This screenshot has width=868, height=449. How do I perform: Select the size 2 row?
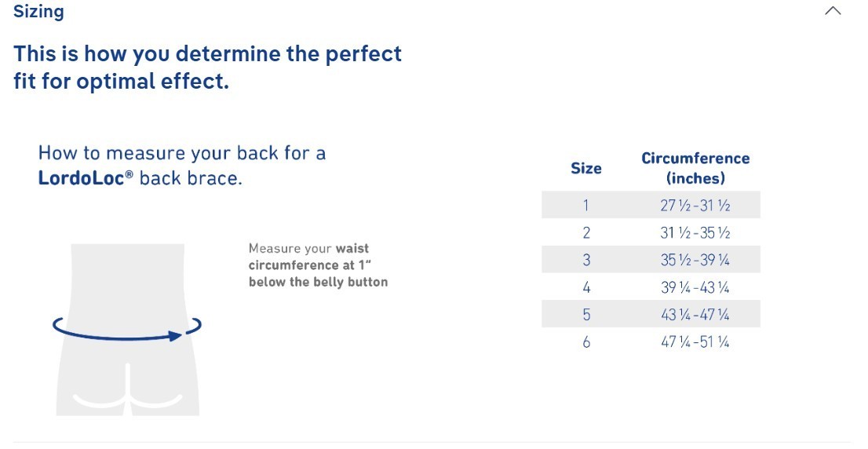pos(651,232)
